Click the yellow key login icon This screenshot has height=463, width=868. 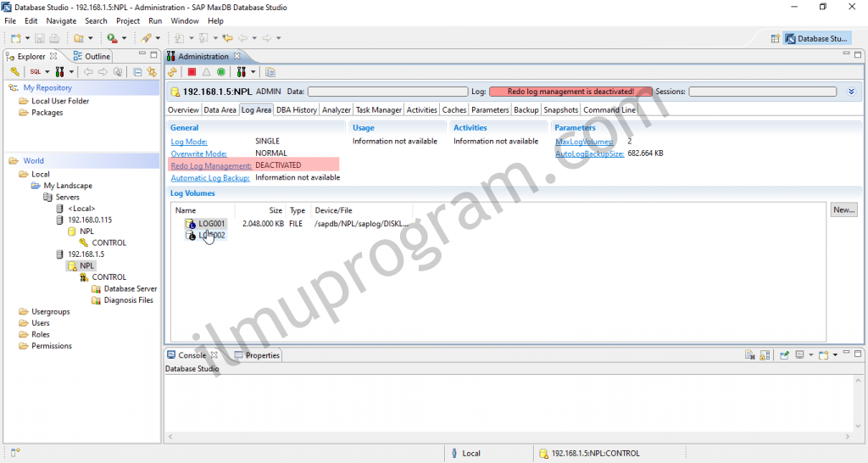[14, 72]
